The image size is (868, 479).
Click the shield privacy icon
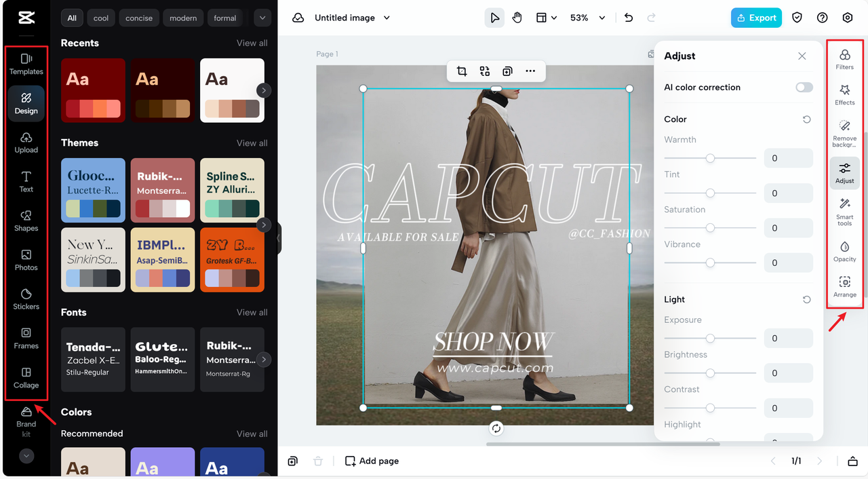coord(797,18)
